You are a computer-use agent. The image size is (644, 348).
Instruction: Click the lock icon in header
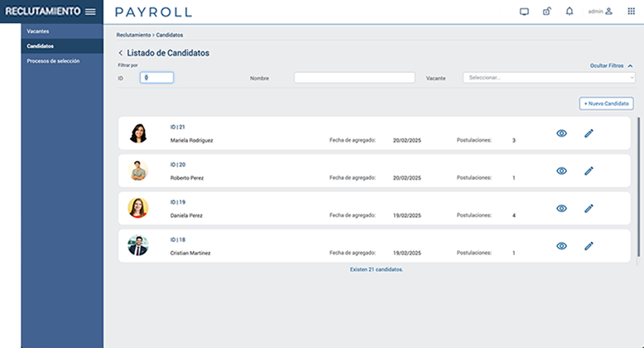[x=546, y=12]
